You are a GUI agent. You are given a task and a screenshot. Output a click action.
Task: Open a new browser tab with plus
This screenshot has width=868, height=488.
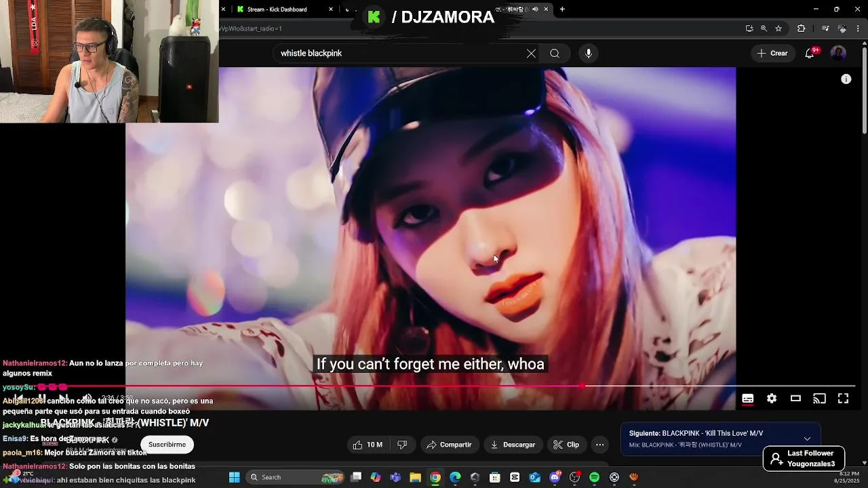tap(562, 9)
